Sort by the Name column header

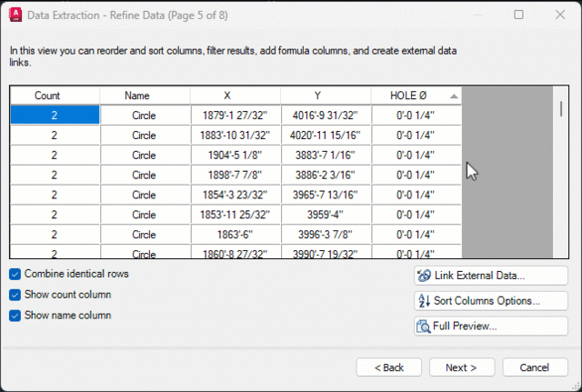(x=145, y=95)
